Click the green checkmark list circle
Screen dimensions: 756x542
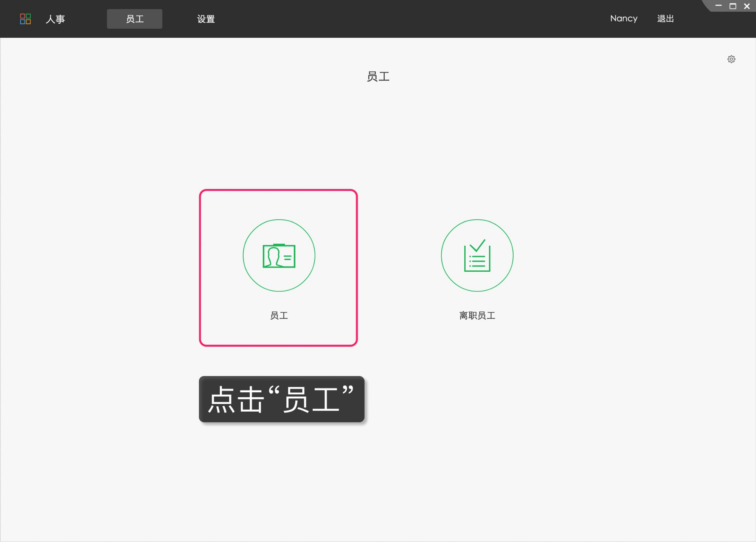[x=477, y=256]
